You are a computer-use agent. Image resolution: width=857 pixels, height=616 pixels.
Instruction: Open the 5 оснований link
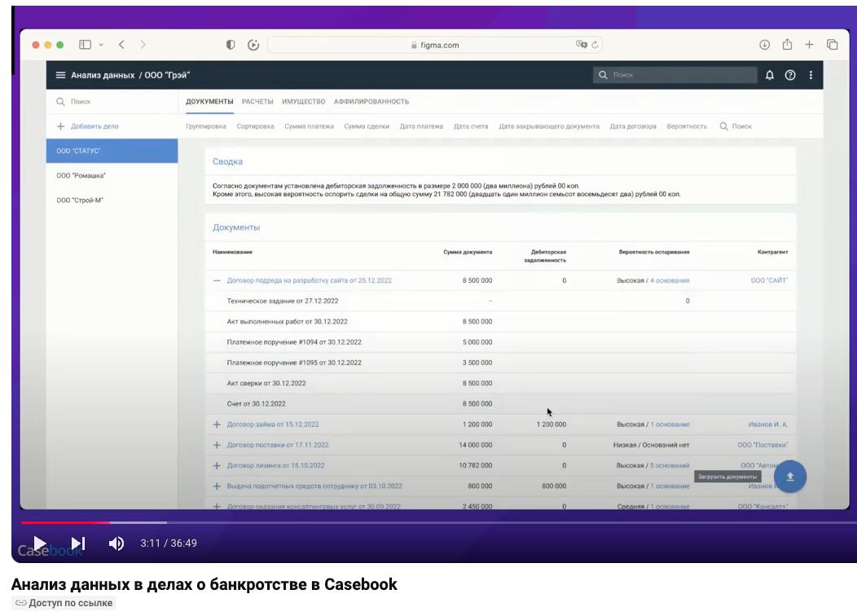coord(670,466)
